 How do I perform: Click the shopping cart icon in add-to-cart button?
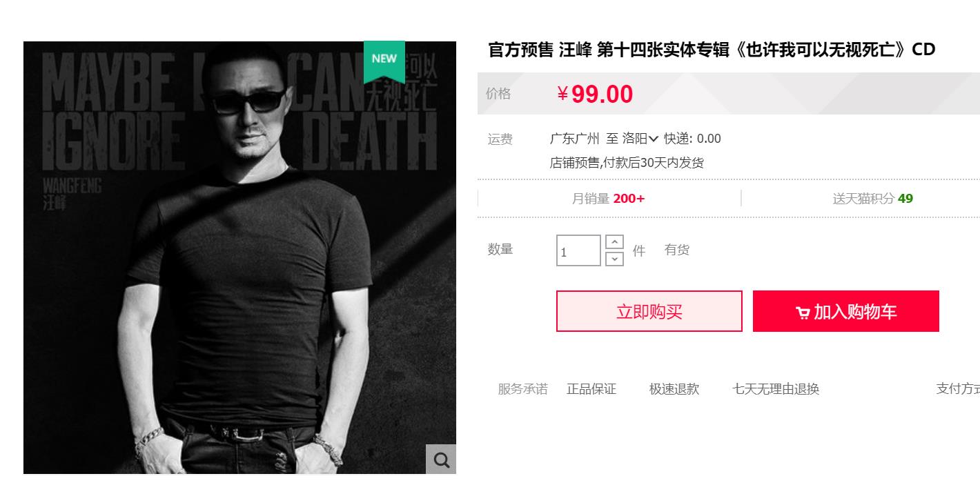(x=803, y=313)
